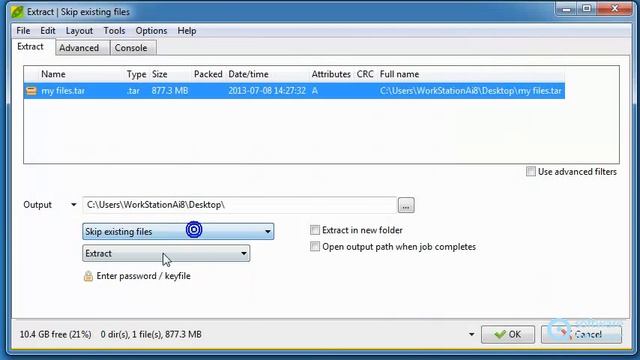The width and height of the screenshot is (640, 360).
Task: Click the full path of my files.tar
Action: pos(471,91)
